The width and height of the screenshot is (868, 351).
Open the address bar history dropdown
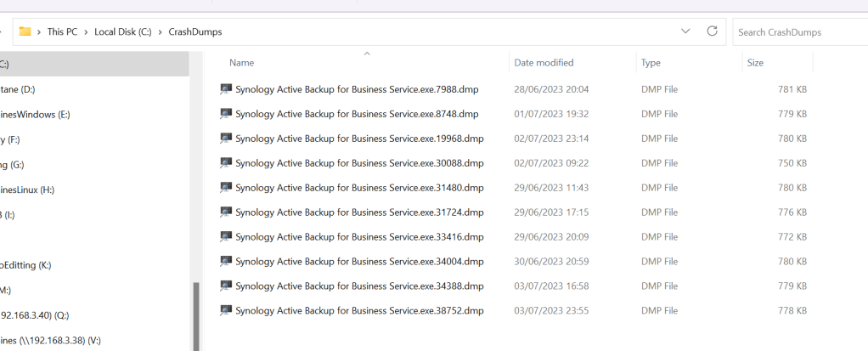[685, 31]
